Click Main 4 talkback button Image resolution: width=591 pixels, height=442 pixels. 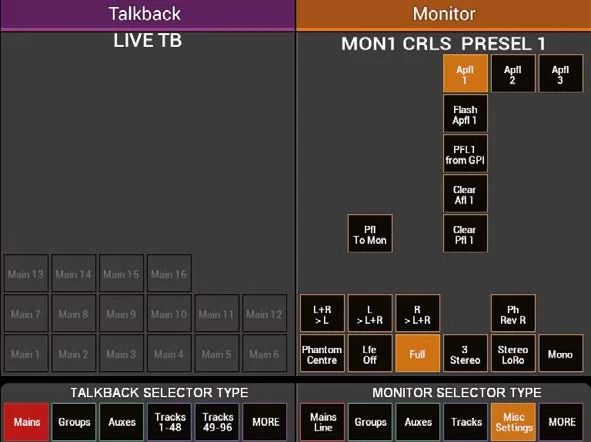point(170,353)
